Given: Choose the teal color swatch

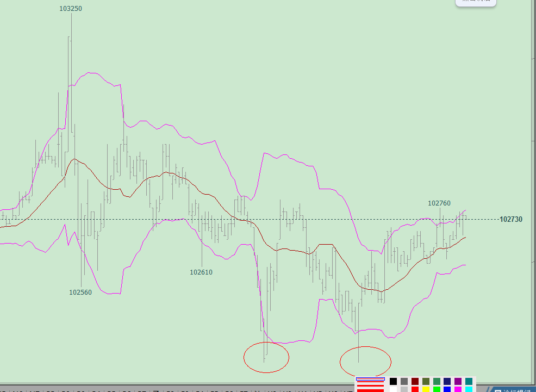Looking at the screenshot, I should pyautogui.click(x=469, y=382).
